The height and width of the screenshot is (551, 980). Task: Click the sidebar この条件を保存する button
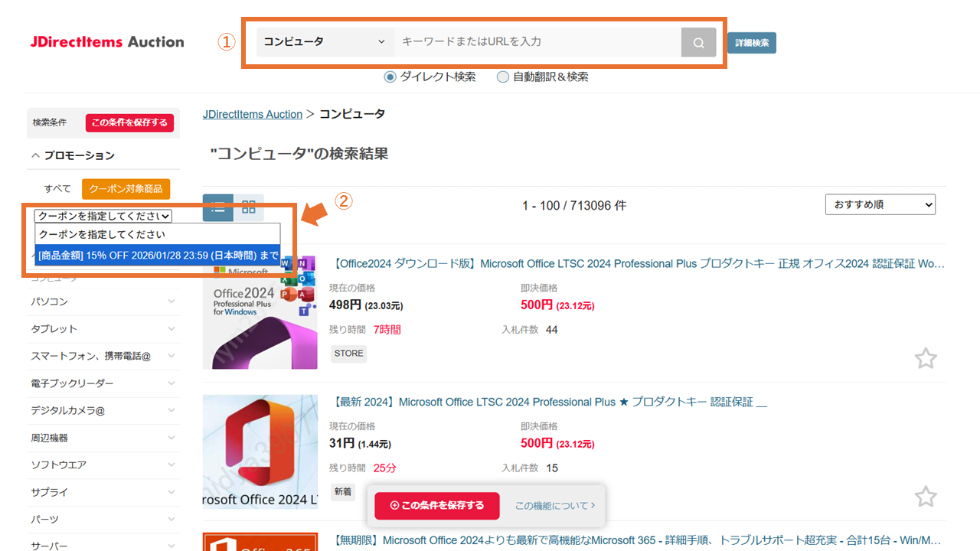[130, 122]
